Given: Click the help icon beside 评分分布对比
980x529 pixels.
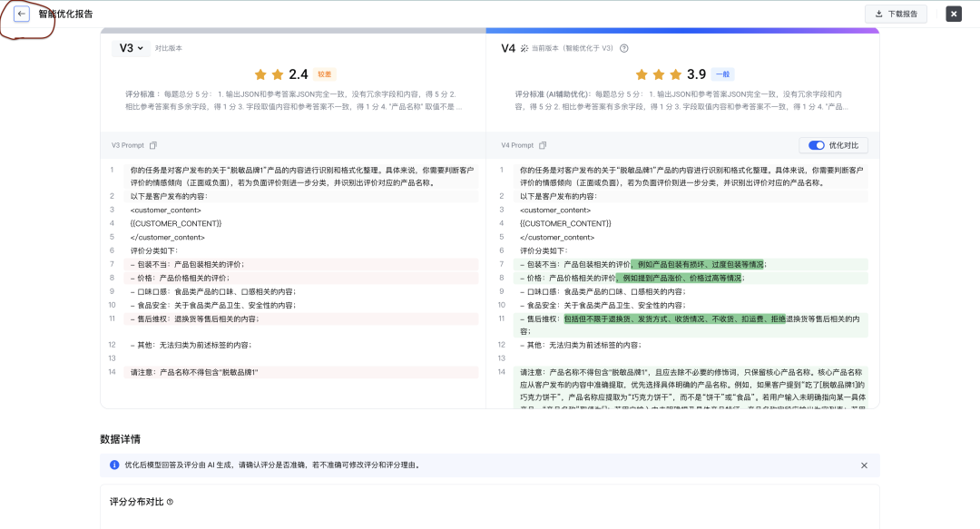Looking at the screenshot, I should coord(170,502).
